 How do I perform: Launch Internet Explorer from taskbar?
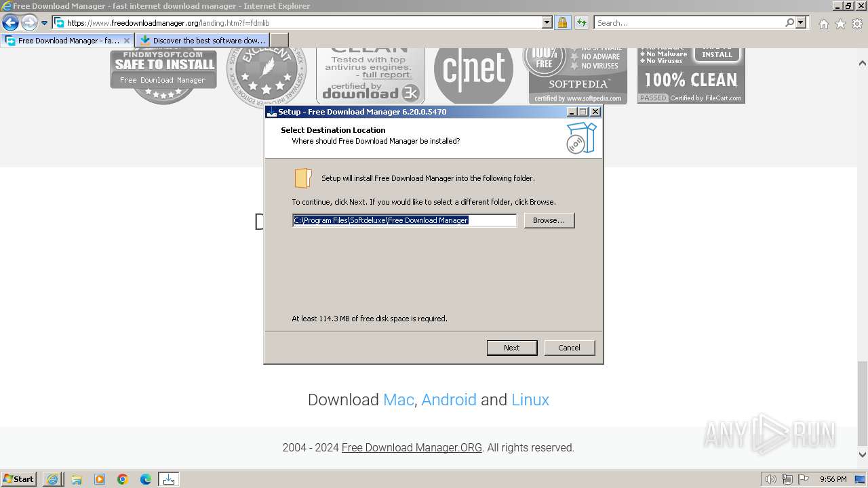pos(53,479)
